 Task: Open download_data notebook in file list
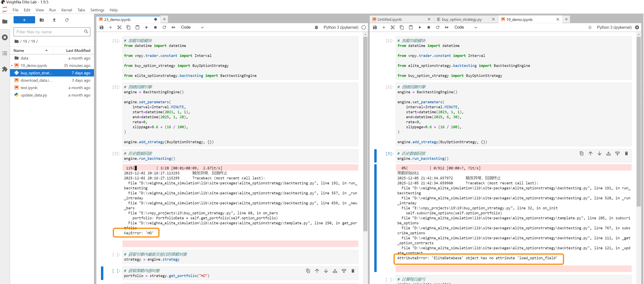coord(36,80)
